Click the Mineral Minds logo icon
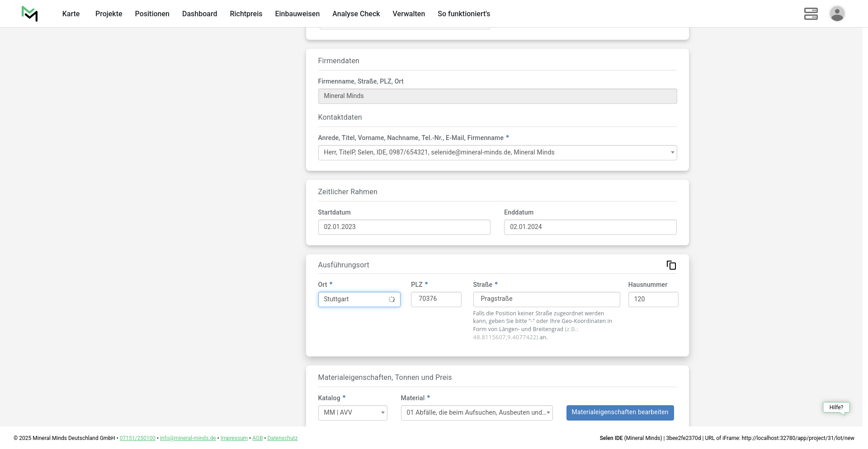 point(29,14)
